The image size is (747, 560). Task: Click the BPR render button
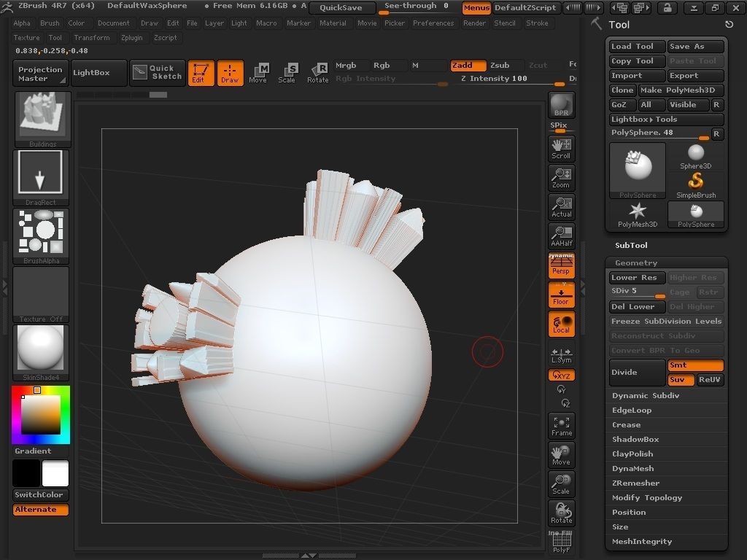(x=561, y=105)
